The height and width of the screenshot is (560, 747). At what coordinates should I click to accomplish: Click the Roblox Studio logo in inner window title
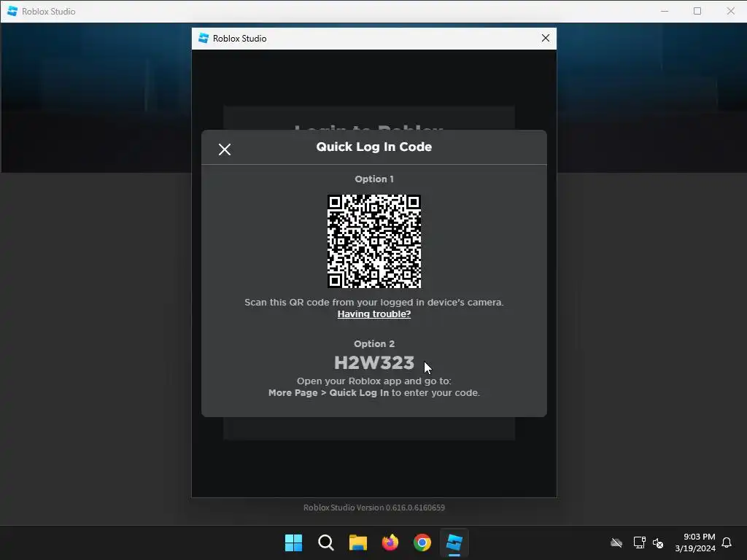pyautogui.click(x=204, y=38)
